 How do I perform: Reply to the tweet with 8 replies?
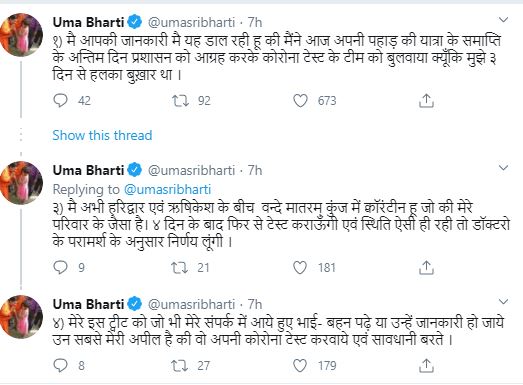pos(60,365)
